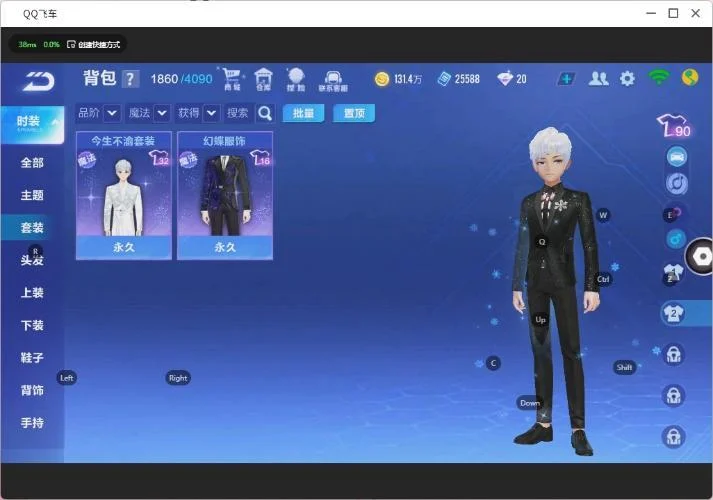This screenshot has height=500, width=713.
Task: Select the car category icon on right
Action: 676,157
